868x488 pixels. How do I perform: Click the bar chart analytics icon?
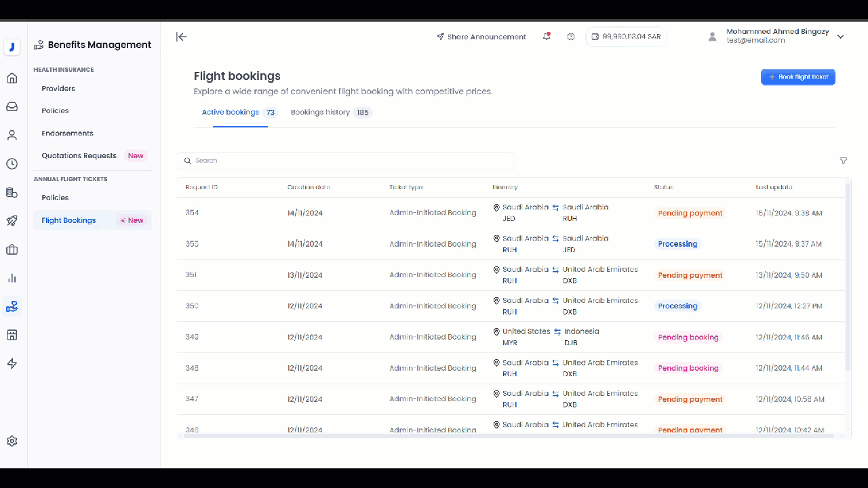coord(12,278)
